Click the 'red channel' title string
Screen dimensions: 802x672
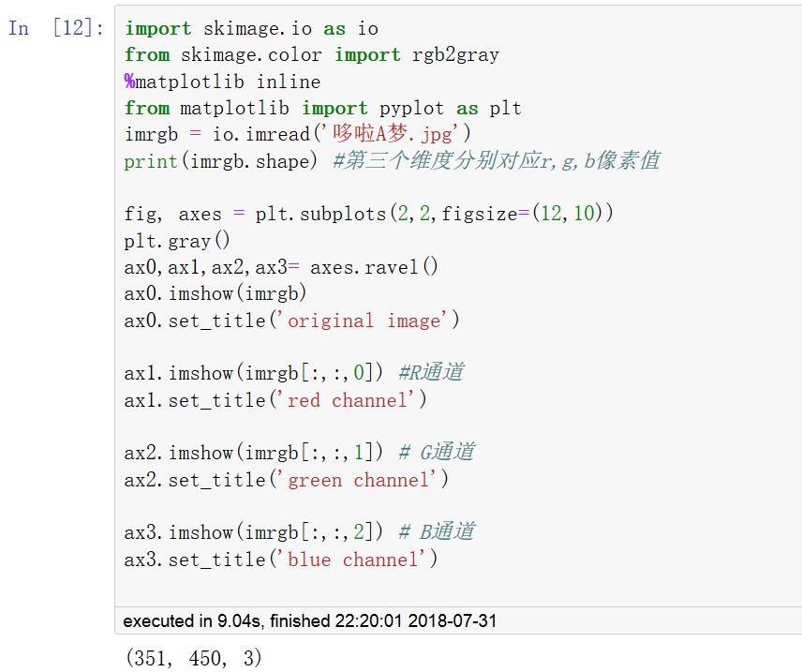352,400
